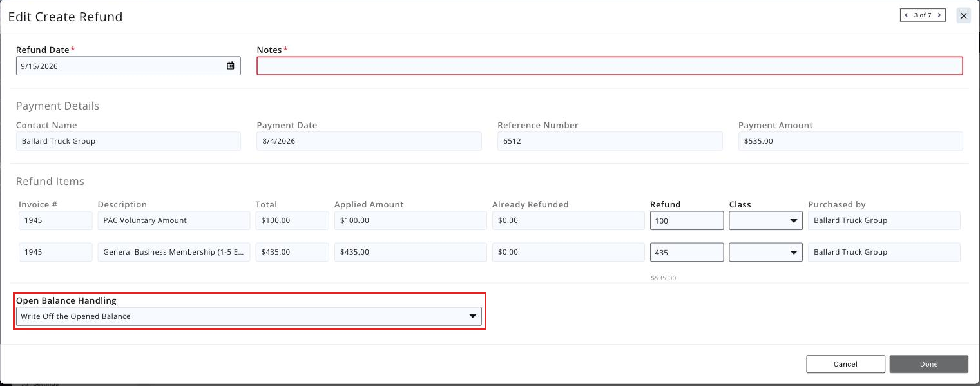Click Contact Name field Ballard Truck Group
Image resolution: width=980 pixels, height=386 pixels.
pyautogui.click(x=128, y=141)
